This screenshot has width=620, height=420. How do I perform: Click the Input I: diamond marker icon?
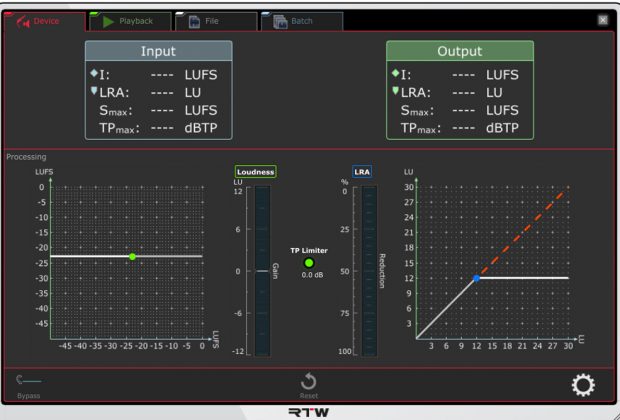tap(94, 73)
